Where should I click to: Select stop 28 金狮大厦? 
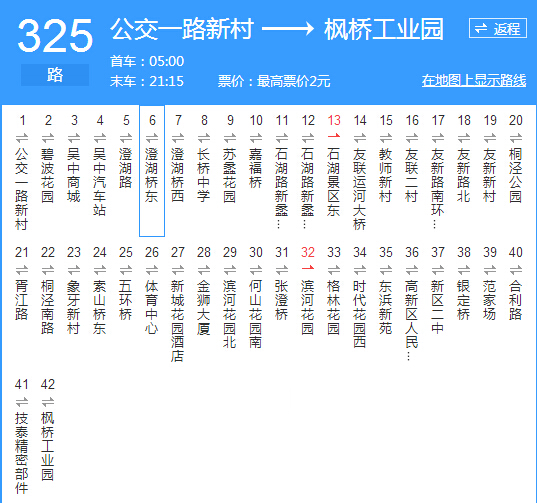(204, 307)
